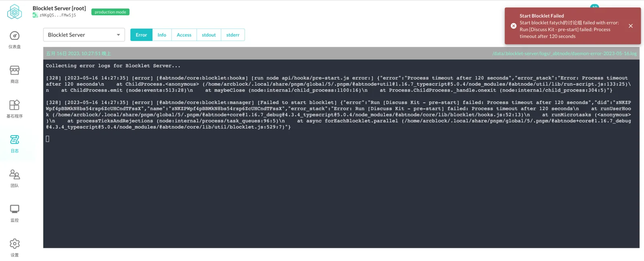Open the 商店 store icon
The image size is (644, 261).
click(x=14, y=70)
